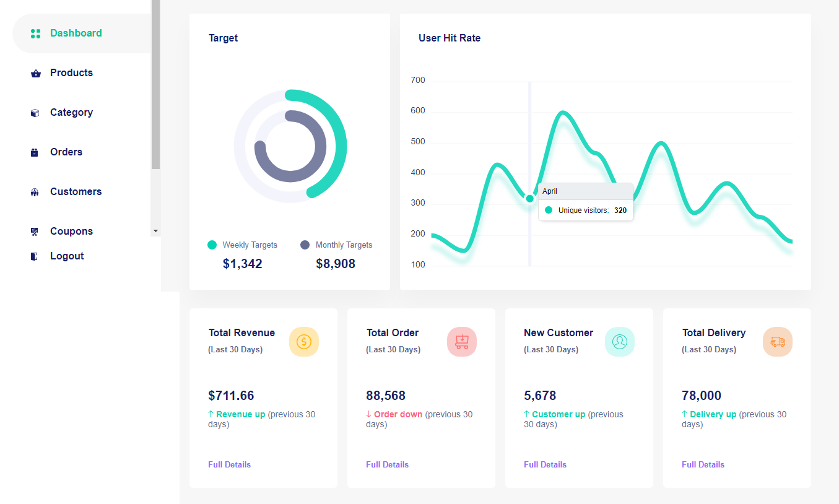The image size is (839, 504).
Task: Click the Products basket icon
Action: (x=35, y=74)
